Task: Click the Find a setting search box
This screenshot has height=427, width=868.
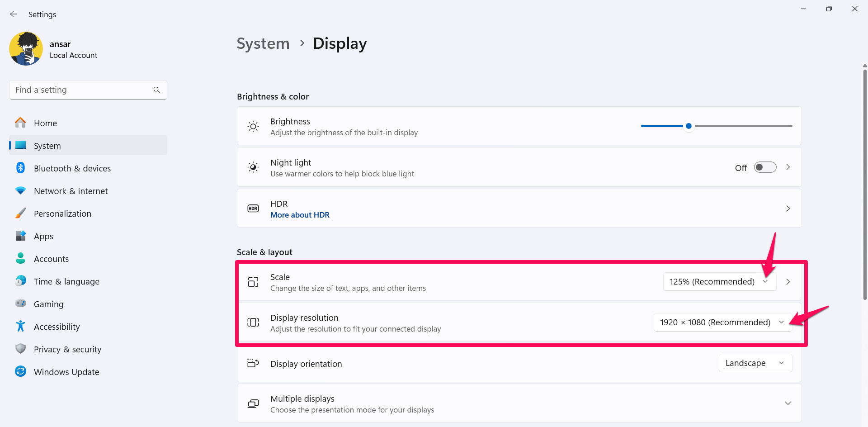Action: point(88,90)
